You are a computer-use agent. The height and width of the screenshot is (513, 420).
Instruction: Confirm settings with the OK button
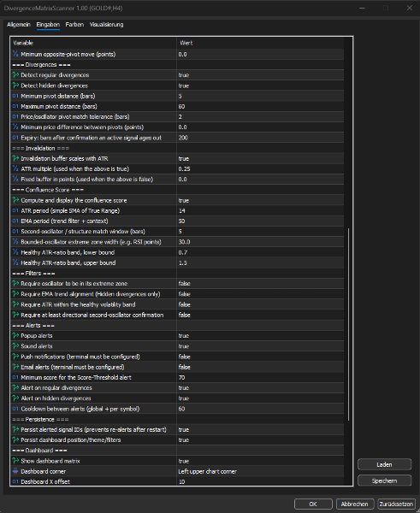pyautogui.click(x=313, y=504)
